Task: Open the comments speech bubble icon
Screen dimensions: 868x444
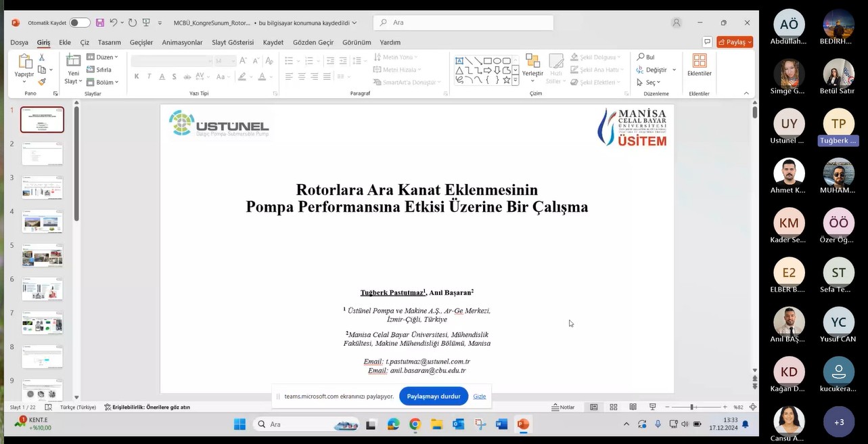Action: click(x=707, y=42)
